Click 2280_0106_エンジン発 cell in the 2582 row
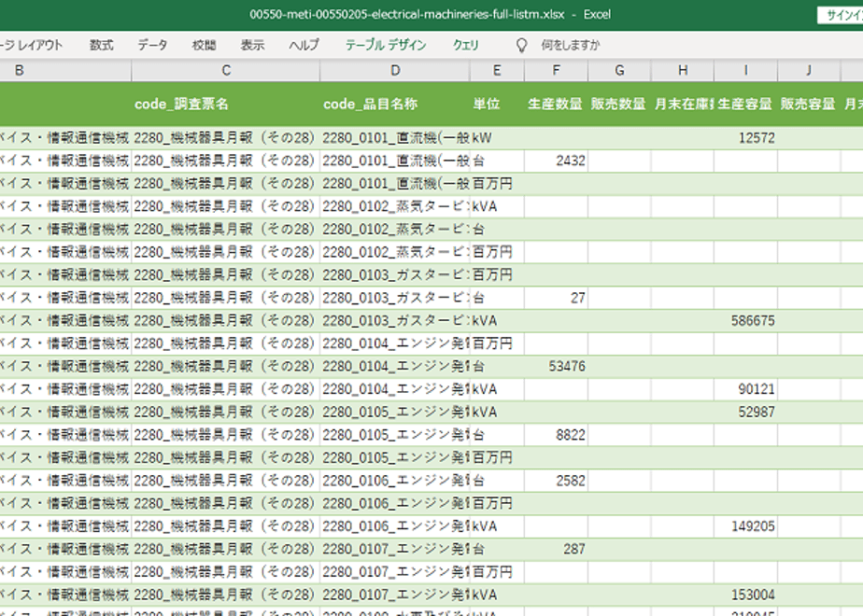Screen dimensions: 863x616 pos(395,481)
